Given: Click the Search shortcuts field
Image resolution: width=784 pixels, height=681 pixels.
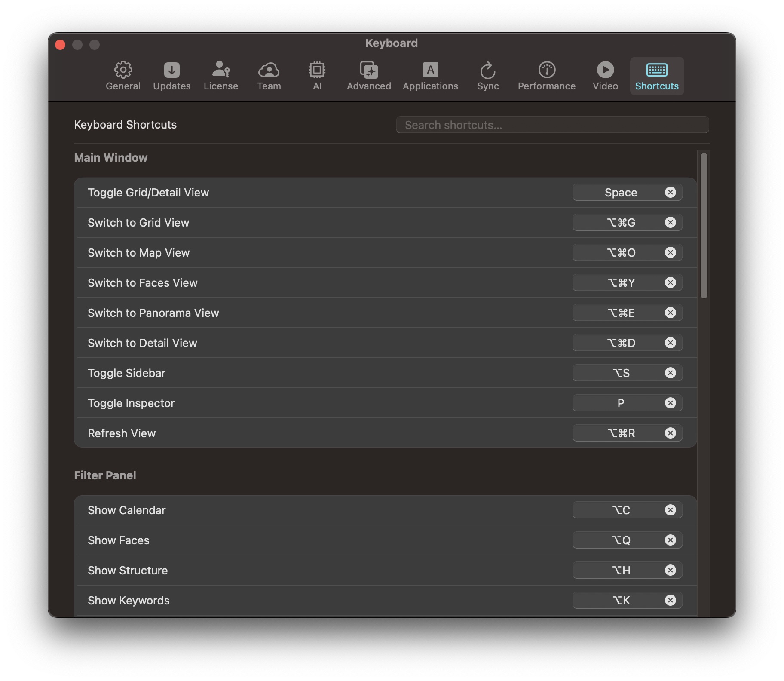Looking at the screenshot, I should coord(552,125).
